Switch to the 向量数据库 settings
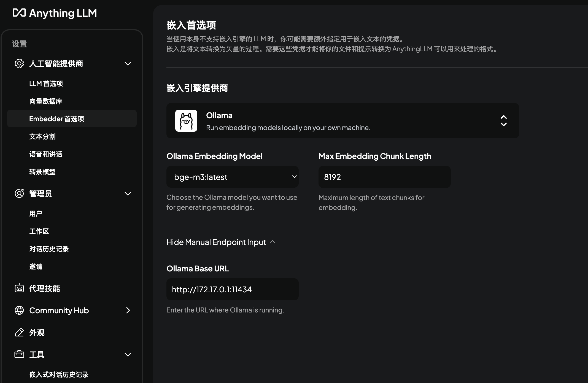 point(45,101)
